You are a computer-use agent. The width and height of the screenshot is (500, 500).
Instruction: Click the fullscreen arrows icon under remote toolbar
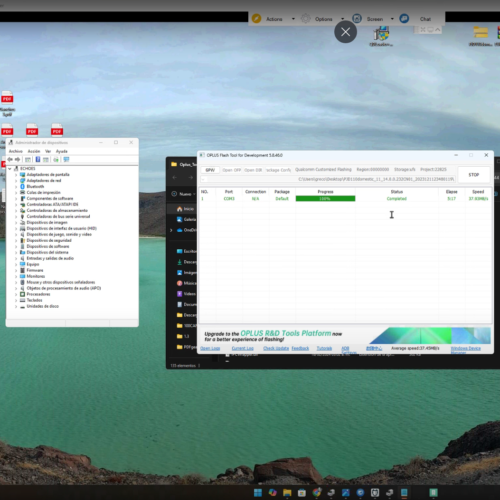point(423,30)
